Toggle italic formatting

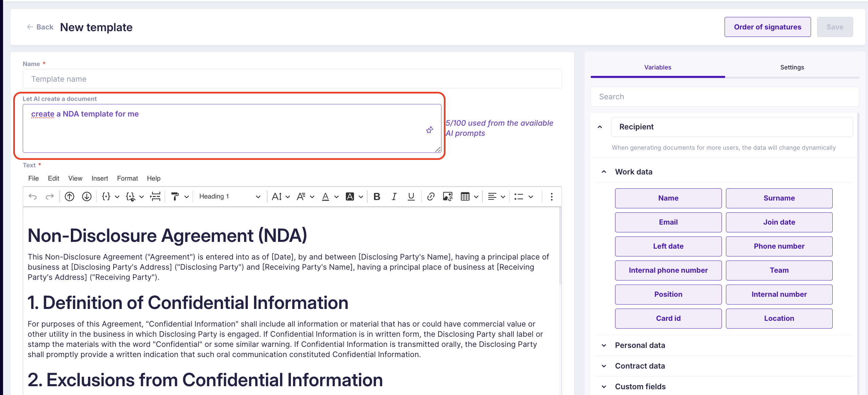coord(394,196)
